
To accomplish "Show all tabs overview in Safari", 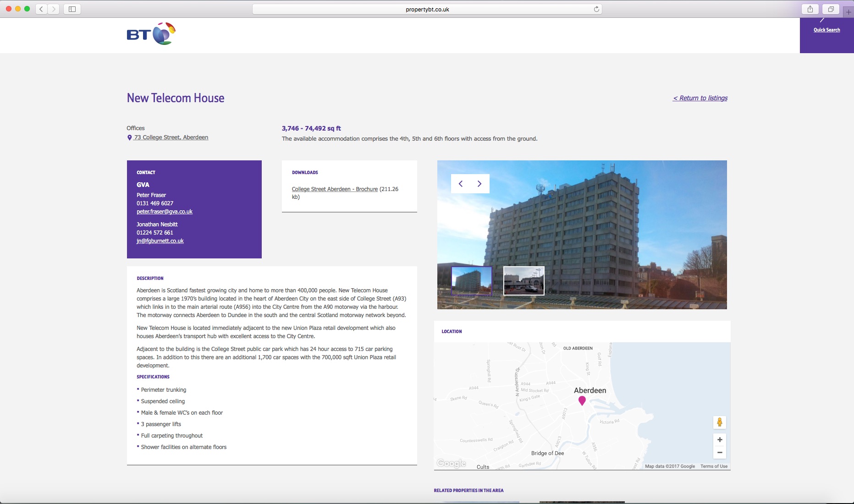I will (x=831, y=9).
